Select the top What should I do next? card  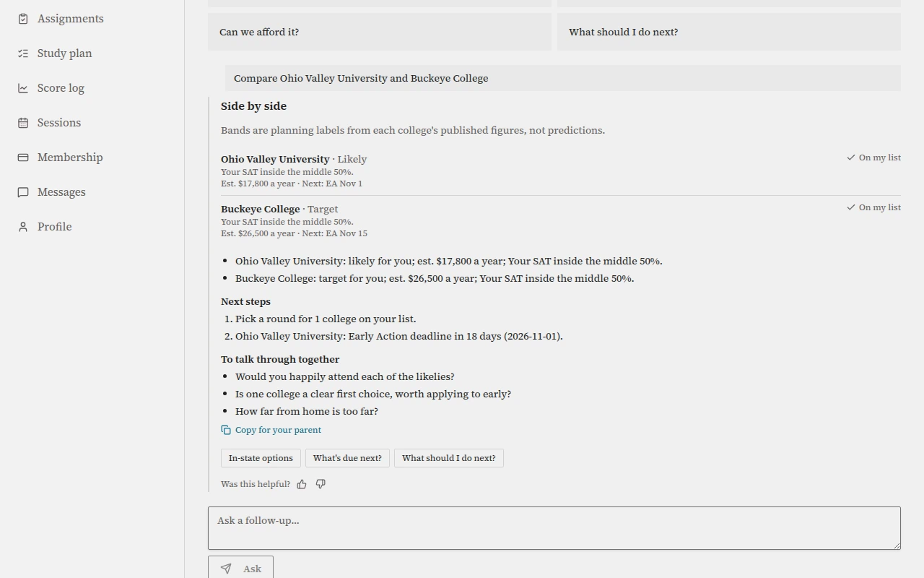pyautogui.click(x=729, y=32)
